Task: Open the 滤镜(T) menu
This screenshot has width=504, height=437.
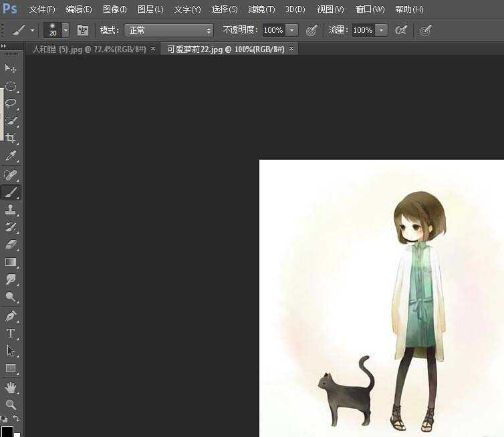Action: click(x=261, y=9)
